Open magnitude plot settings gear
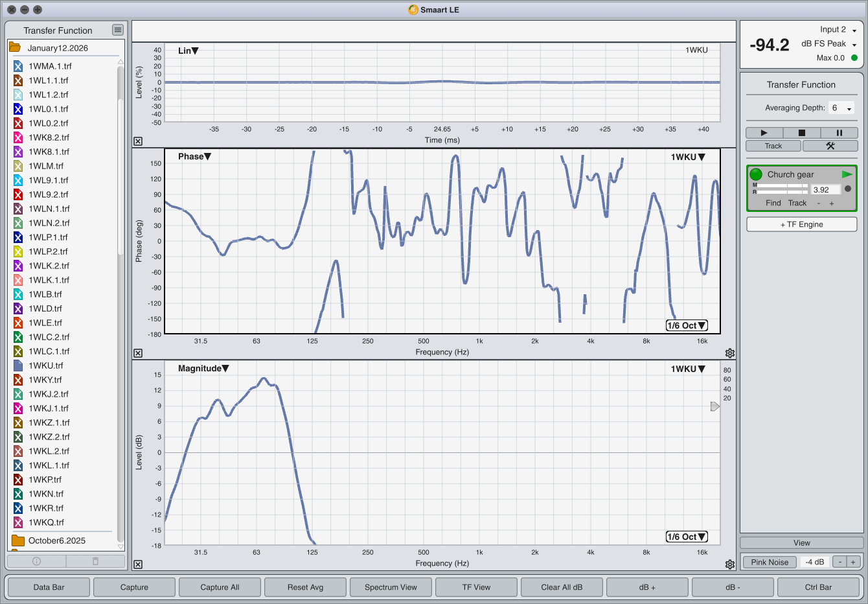This screenshot has height=604, width=868. coord(730,564)
